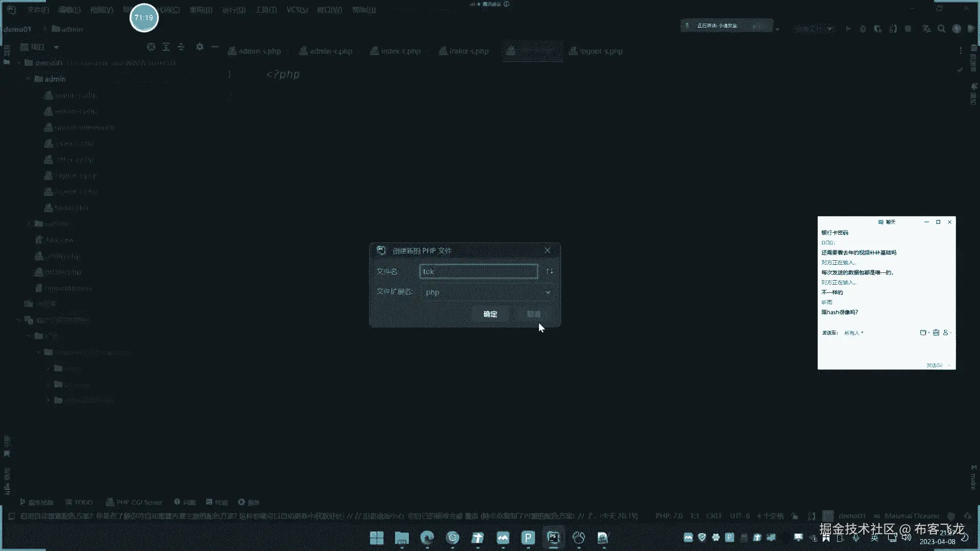Collapse the admin folder in project tree
The height and width of the screenshot is (551, 980).
(x=29, y=79)
